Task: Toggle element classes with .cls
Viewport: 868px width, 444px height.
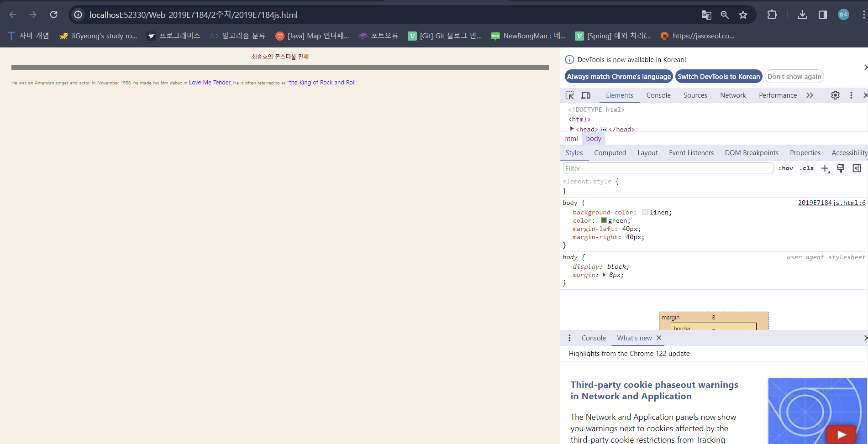Action: (x=807, y=168)
